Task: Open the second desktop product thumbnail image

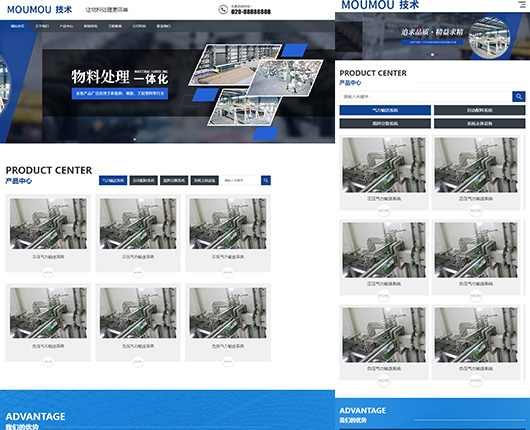Action: coord(138,224)
